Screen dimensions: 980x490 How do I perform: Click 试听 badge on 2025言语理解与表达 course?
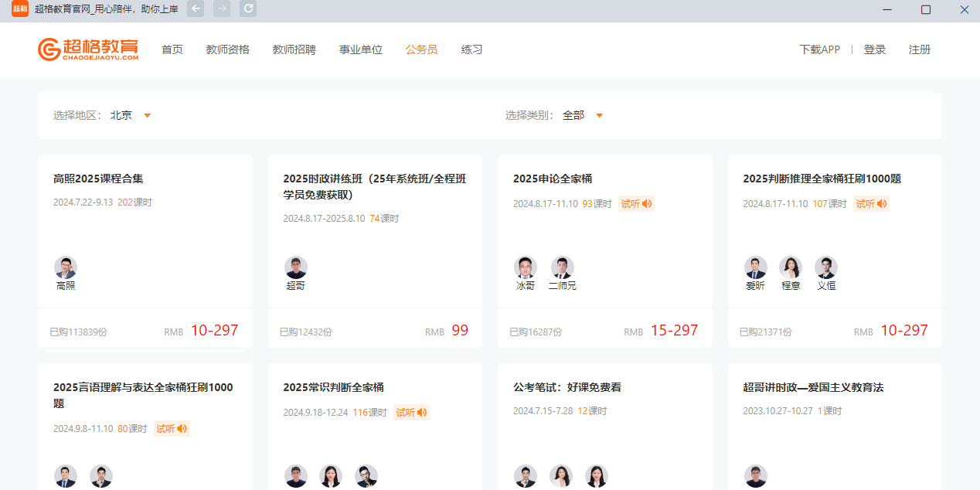[x=172, y=428]
